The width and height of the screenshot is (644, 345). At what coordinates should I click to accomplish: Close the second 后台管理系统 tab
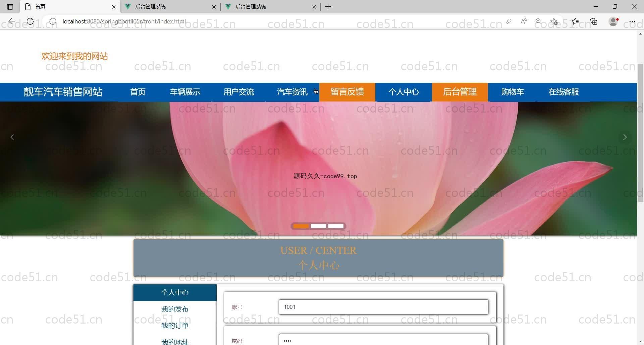(214, 7)
